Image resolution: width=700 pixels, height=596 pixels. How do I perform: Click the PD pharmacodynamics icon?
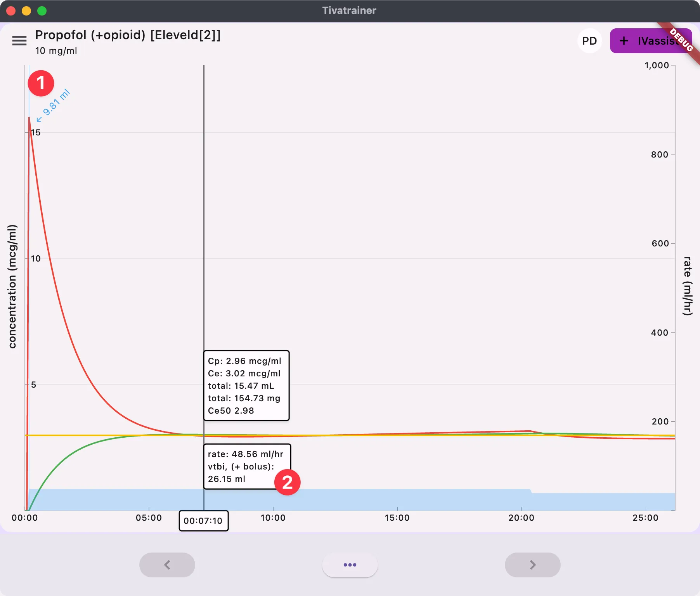tap(589, 40)
